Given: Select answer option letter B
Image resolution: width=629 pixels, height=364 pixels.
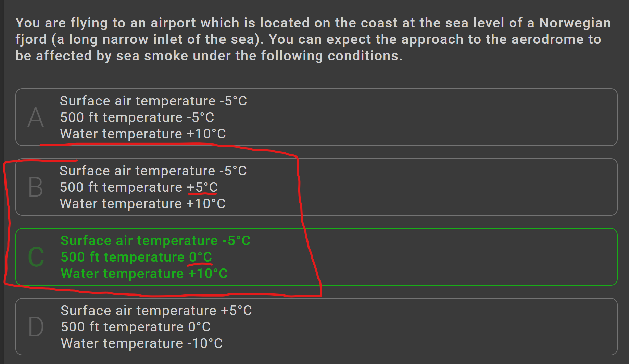Looking at the screenshot, I should (x=36, y=187).
